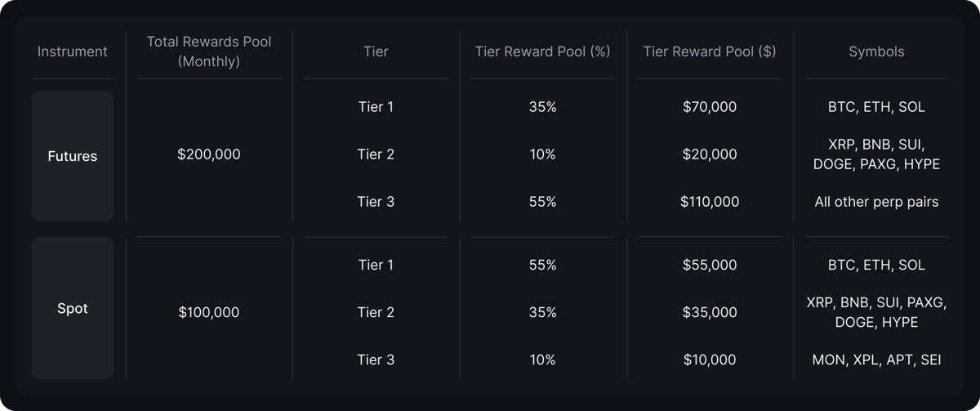Select the "All other perp pairs" symbols cell

[x=876, y=201]
